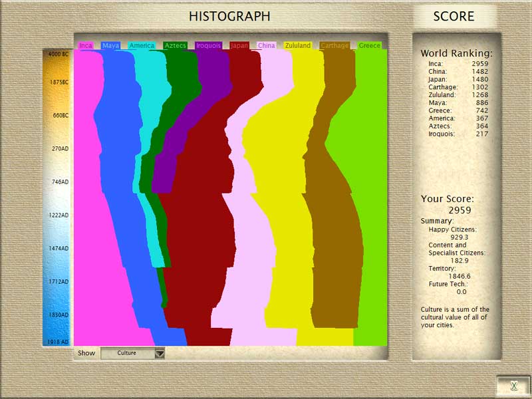Open the Show dropdown arrow
The width and height of the screenshot is (532, 399).
(x=160, y=353)
